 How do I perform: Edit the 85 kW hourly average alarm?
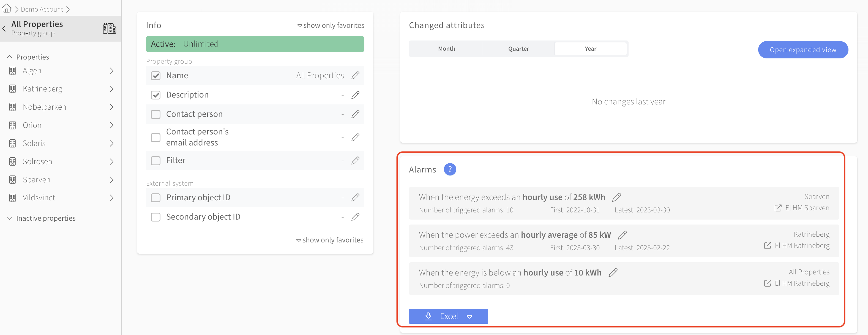[x=622, y=235]
